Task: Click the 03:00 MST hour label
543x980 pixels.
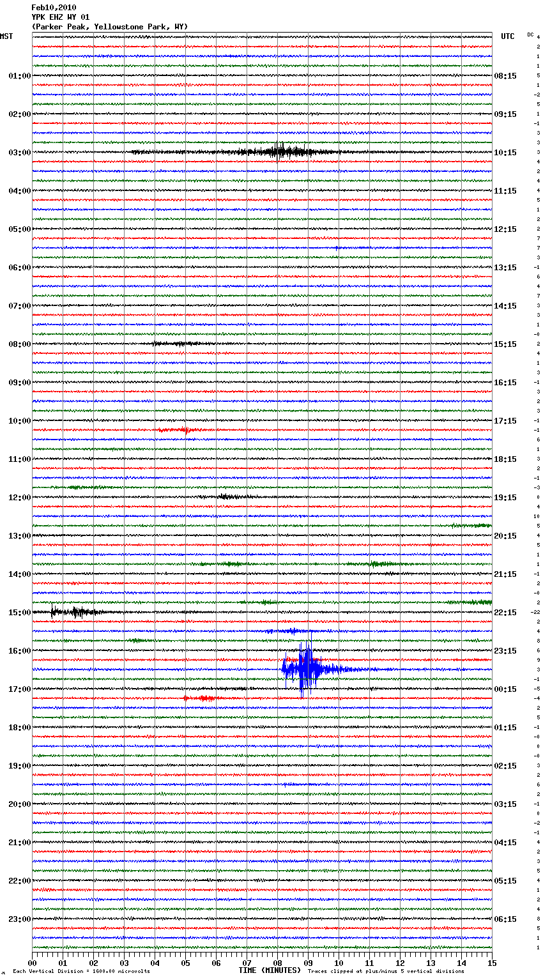Action: [x=20, y=153]
